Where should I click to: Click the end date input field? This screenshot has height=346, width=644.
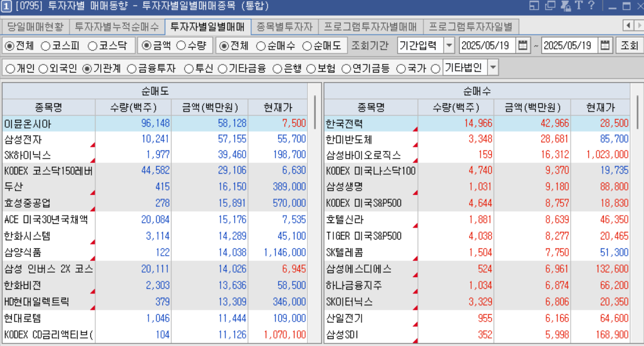[x=569, y=46]
